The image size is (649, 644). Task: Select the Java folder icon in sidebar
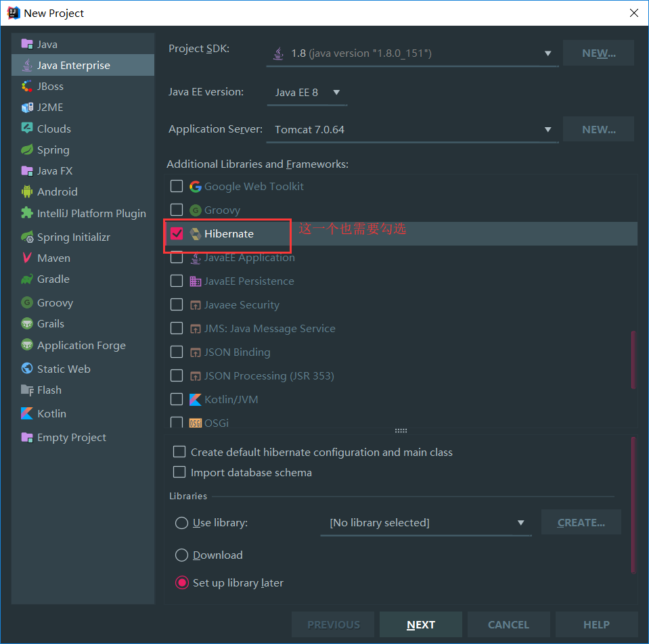[x=27, y=44]
